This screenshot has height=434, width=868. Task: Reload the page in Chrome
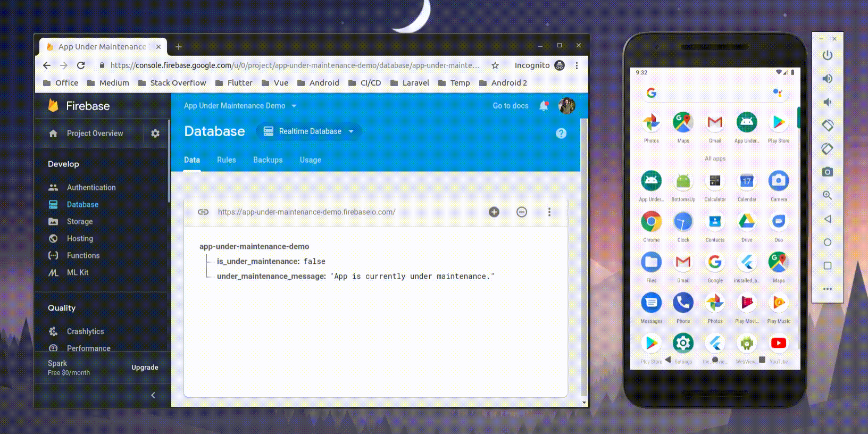coord(81,65)
